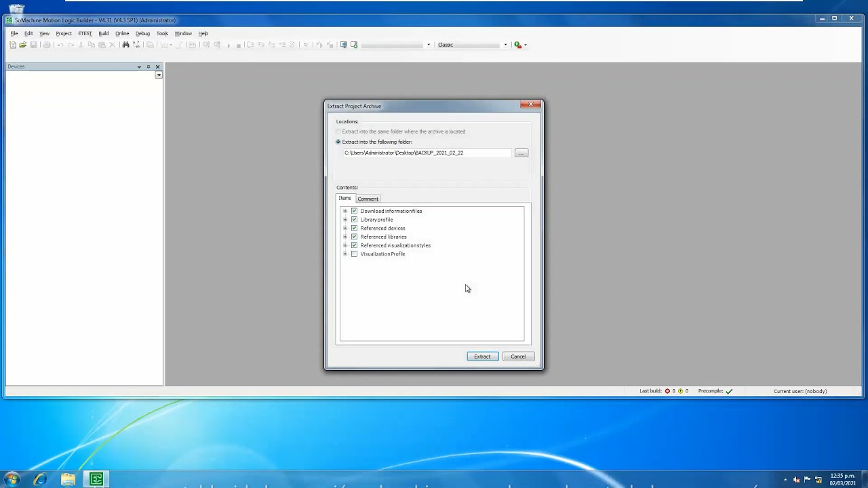This screenshot has height=488, width=868.
Task: Select 'Extract into the following folder' radio button
Action: pos(338,142)
